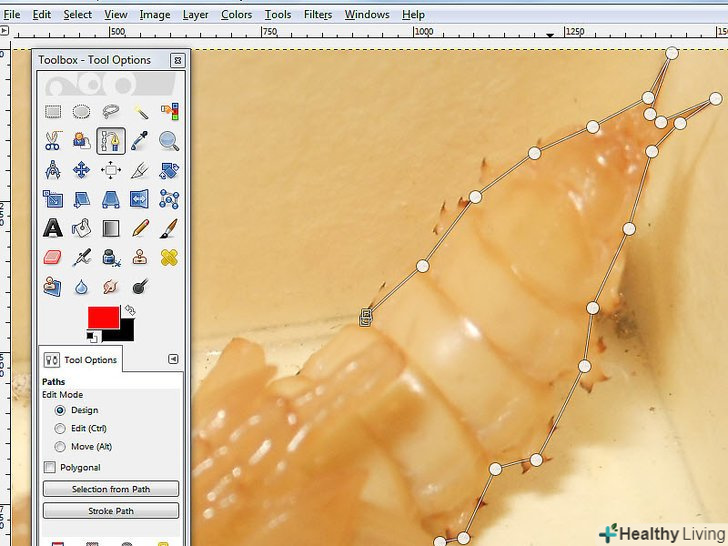This screenshot has width=728, height=546.
Task: Select the Eraser tool
Action: pos(53,258)
